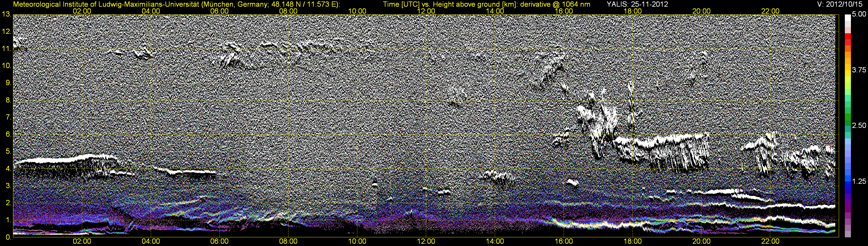Click the 13 km height axis label
Screen dimensions: 868x246
6,14
